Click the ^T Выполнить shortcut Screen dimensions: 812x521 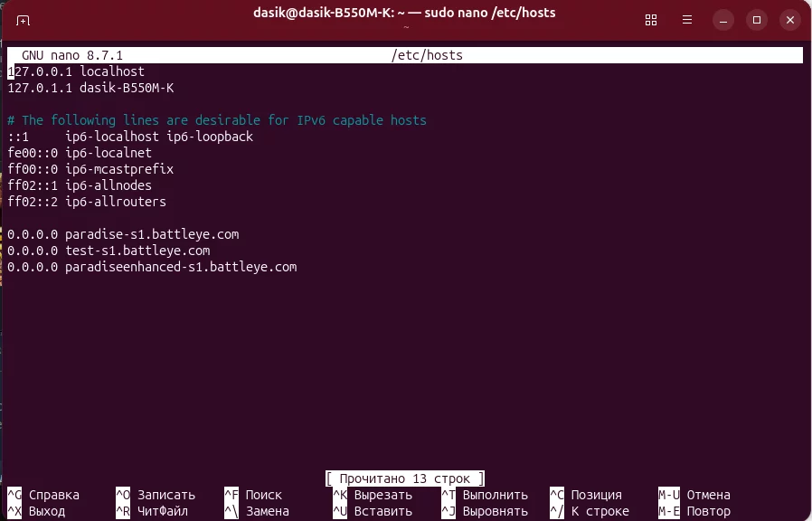[x=485, y=495]
